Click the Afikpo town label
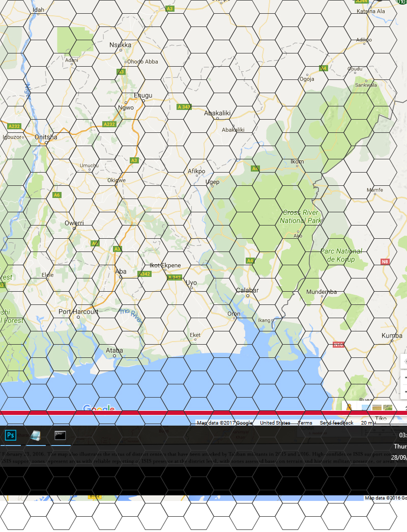This screenshot has height=532, width=407. (196, 171)
